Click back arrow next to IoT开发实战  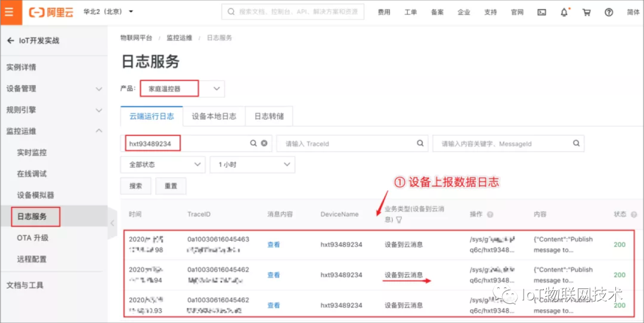tap(10, 41)
